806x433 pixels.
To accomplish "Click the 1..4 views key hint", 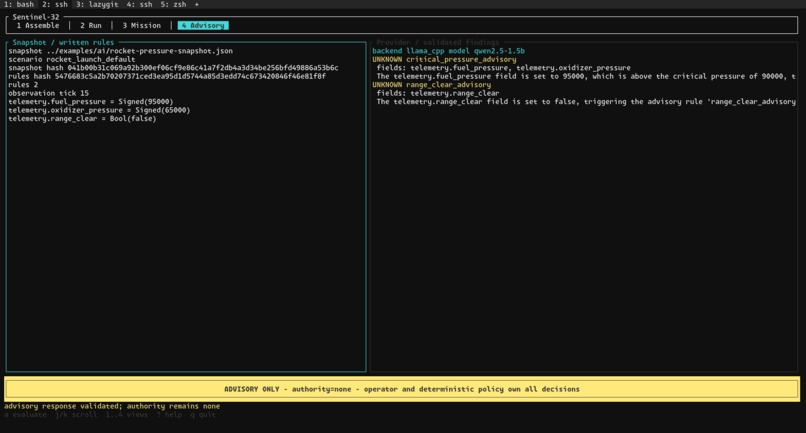I will pos(126,414).
